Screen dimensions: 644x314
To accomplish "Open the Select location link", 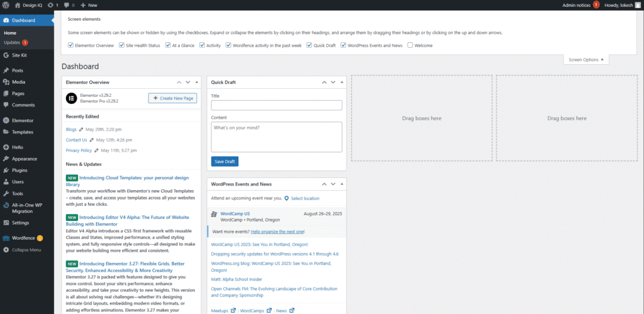I will coord(305,198).
